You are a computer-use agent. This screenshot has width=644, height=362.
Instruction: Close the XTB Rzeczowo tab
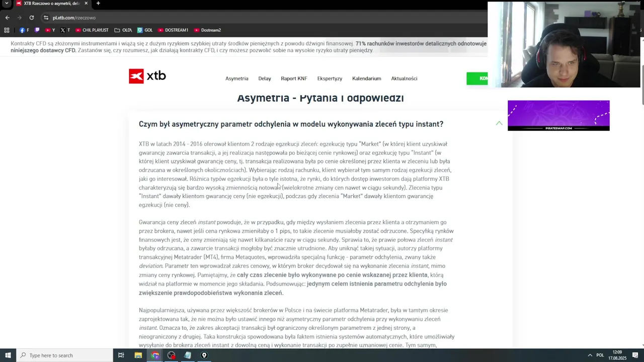(86, 4)
